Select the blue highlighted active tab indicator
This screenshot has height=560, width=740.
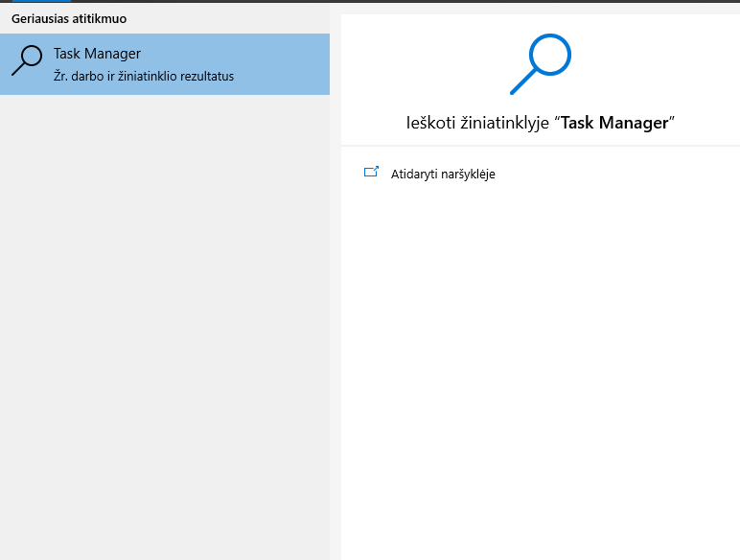(41, 1)
